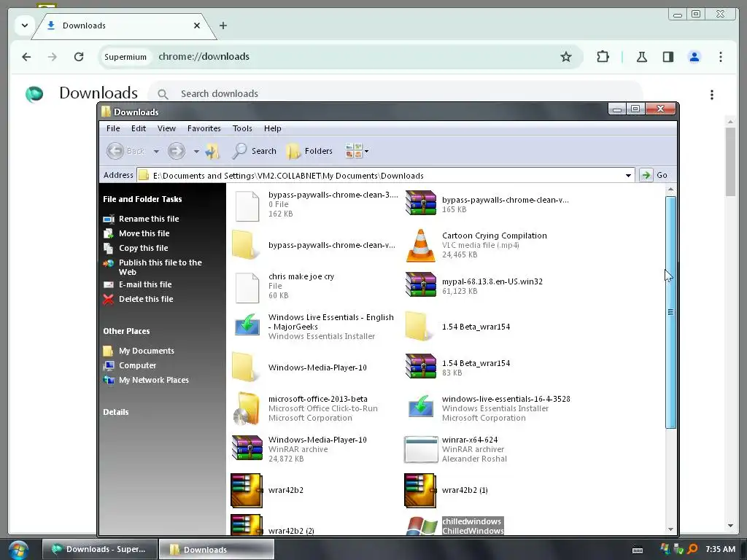Reload the Supermium downloads page

tap(79, 57)
